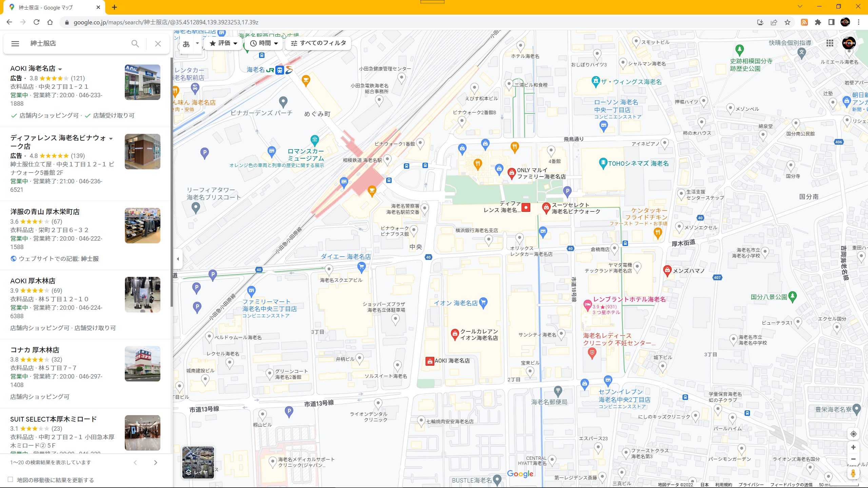Click the ロマンスカーミュージアム museum pin
This screenshot has height=488, width=868.
click(x=315, y=140)
